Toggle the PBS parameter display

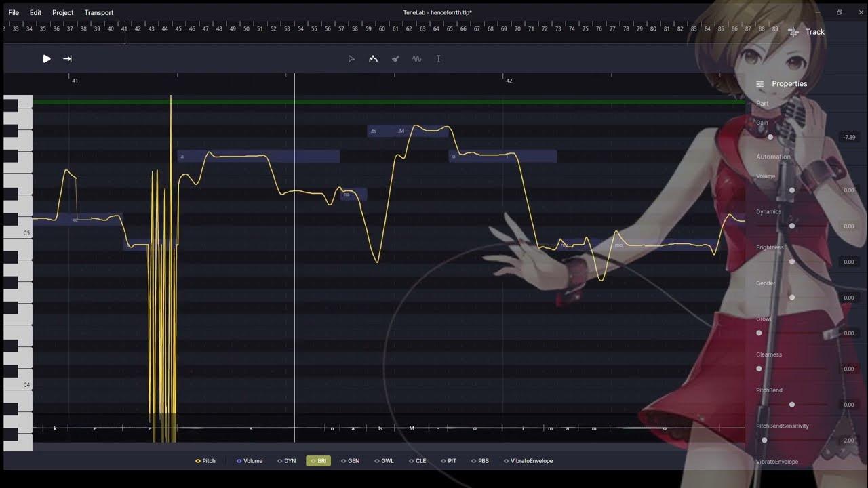pyautogui.click(x=480, y=461)
